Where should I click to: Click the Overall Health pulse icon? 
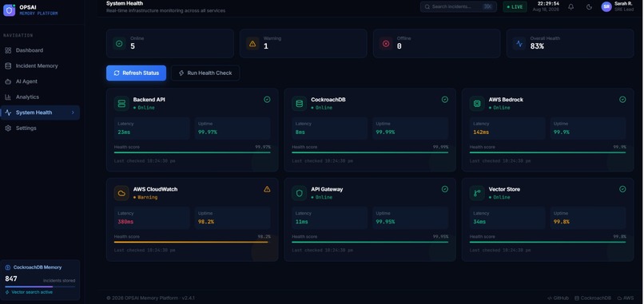[519, 43]
